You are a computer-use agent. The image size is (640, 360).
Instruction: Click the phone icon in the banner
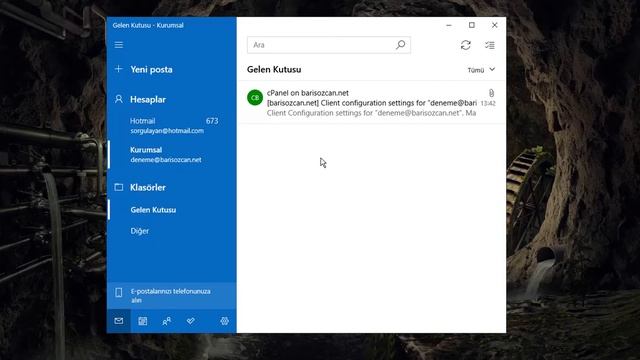118,293
